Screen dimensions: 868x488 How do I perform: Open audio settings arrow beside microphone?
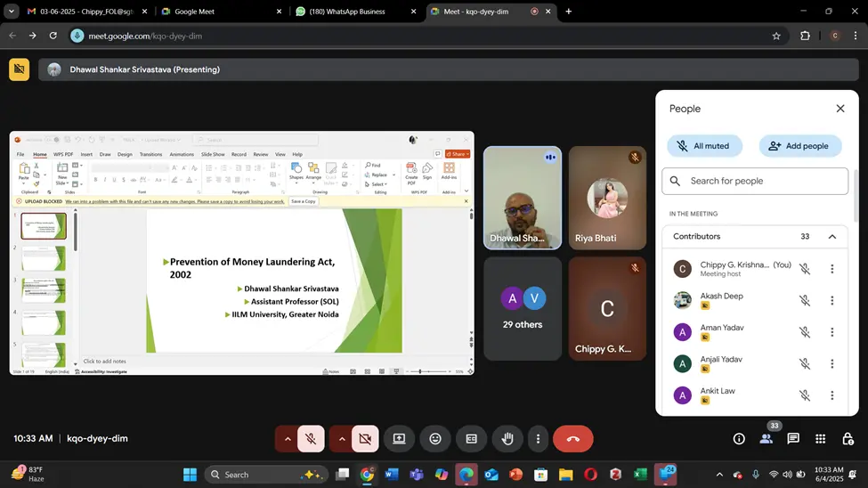pyautogui.click(x=287, y=439)
